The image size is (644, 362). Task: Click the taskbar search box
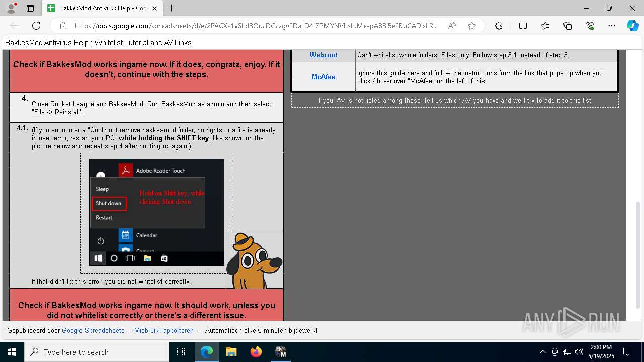97,352
